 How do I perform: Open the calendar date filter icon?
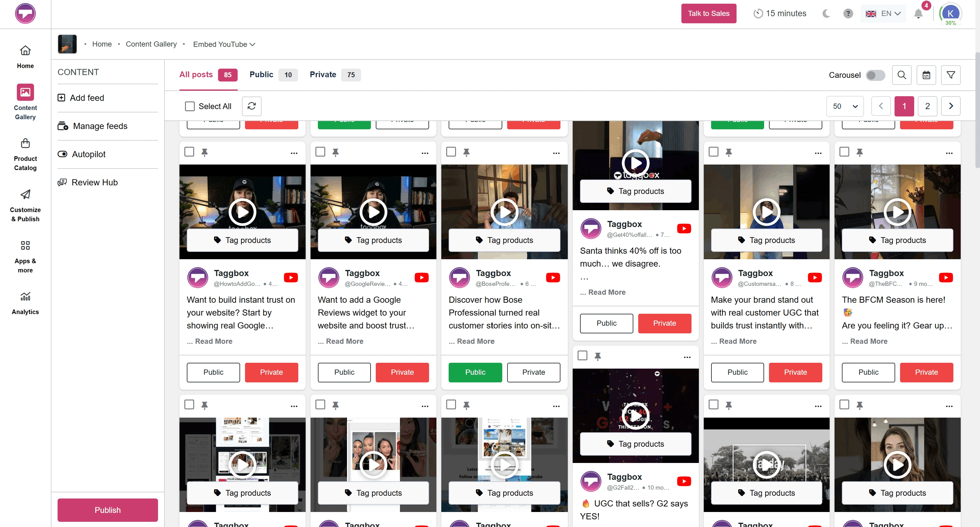tap(926, 75)
